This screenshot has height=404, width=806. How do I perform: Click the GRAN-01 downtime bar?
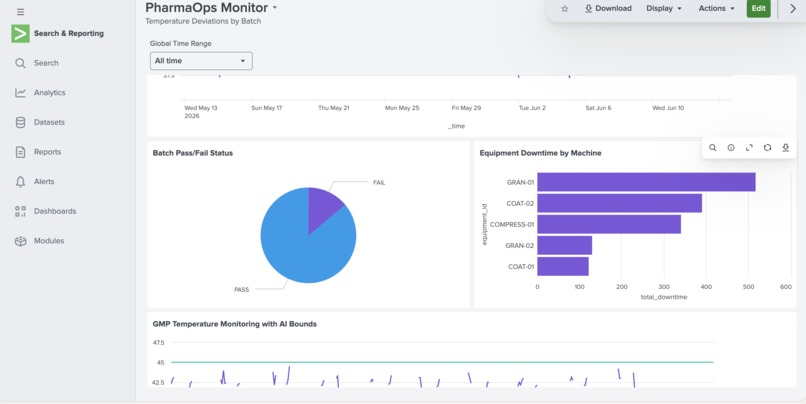click(646, 182)
